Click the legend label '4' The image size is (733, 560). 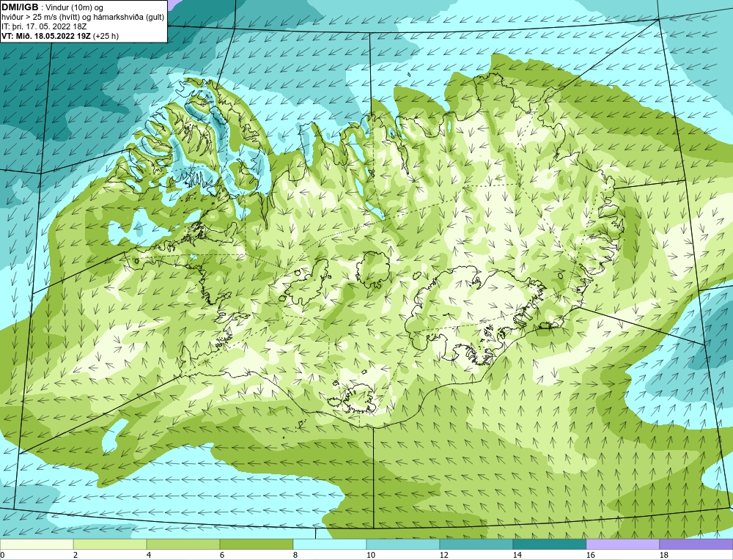point(149,555)
